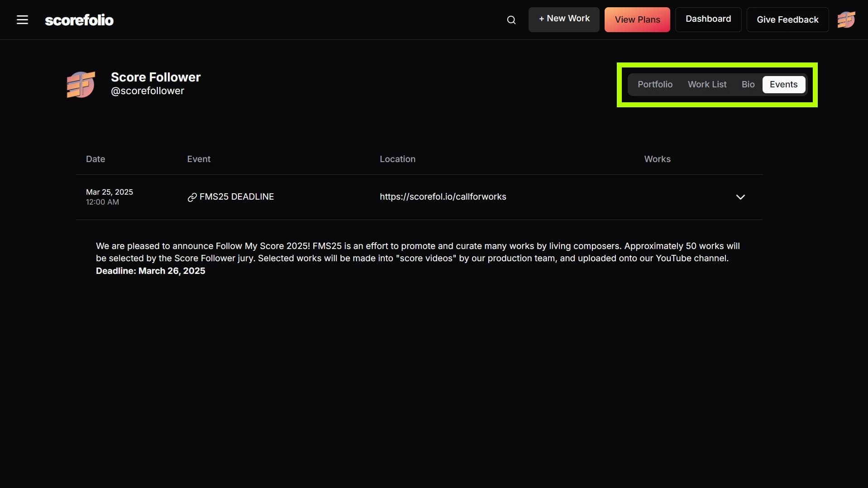This screenshot has height=488, width=868.
Task: Switch to the Portfolio tab
Action: tap(655, 85)
